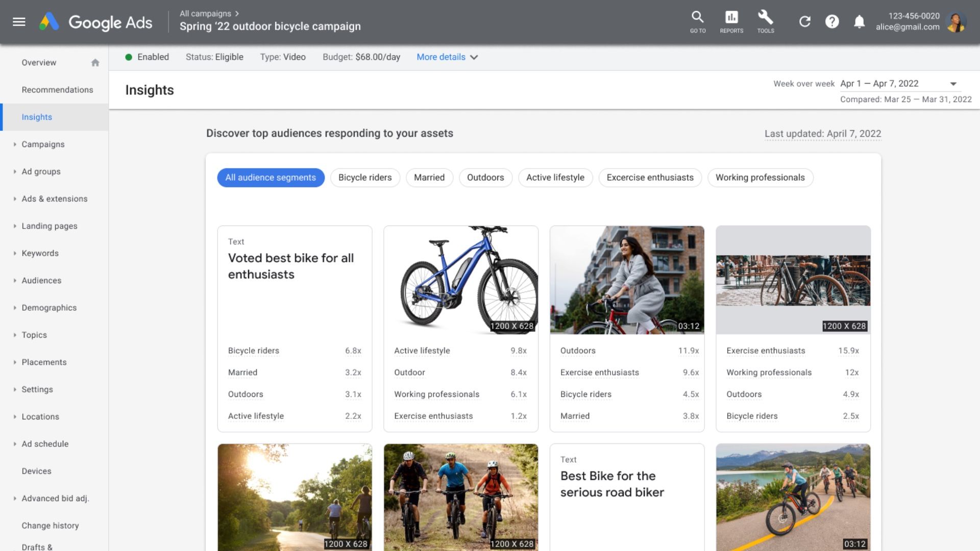Viewport: 980px width, 551px height.
Task: Expand More details dropdown
Action: pyautogui.click(x=447, y=57)
